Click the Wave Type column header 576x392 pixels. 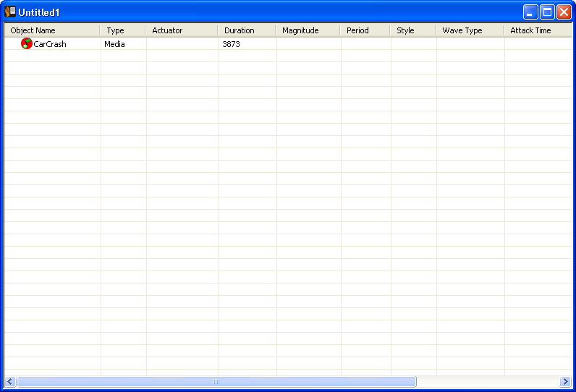tap(470, 30)
